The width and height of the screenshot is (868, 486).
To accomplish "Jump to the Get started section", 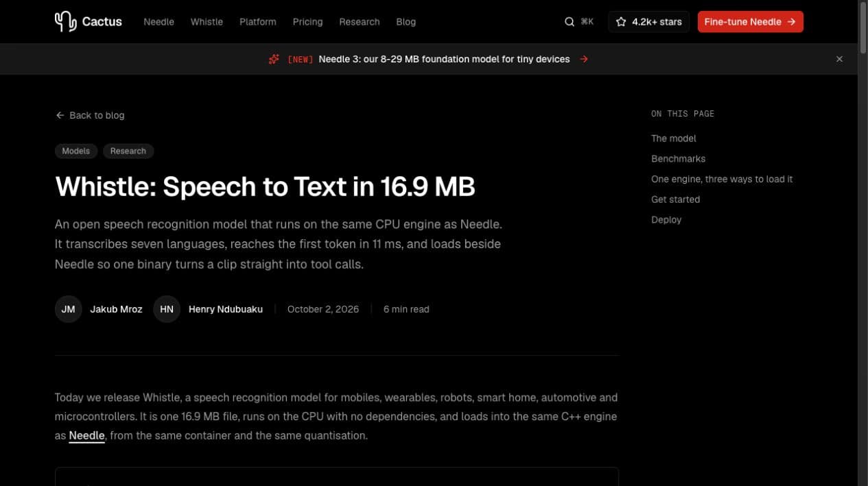I will [x=675, y=199].
